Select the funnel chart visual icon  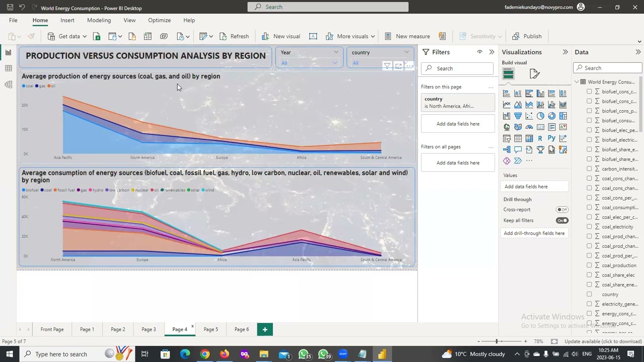tap(518, 116)
